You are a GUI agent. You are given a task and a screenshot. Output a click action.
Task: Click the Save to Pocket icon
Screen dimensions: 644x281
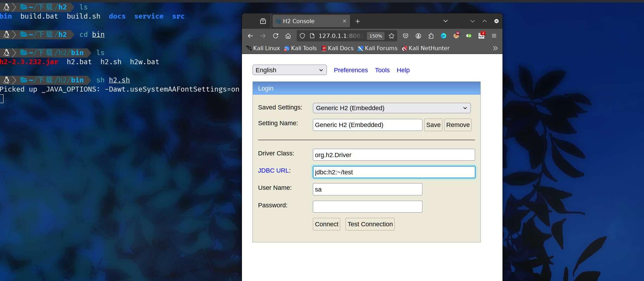point(406,36)
